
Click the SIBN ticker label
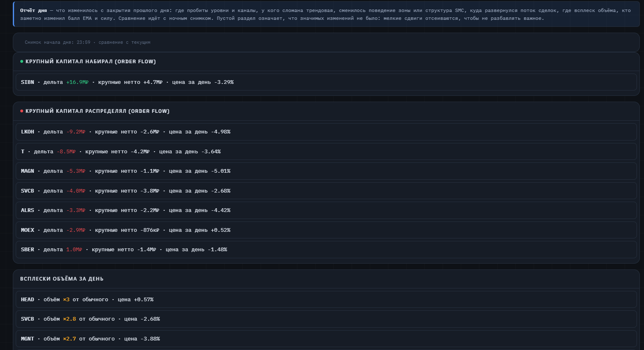(x=28, y=82)
